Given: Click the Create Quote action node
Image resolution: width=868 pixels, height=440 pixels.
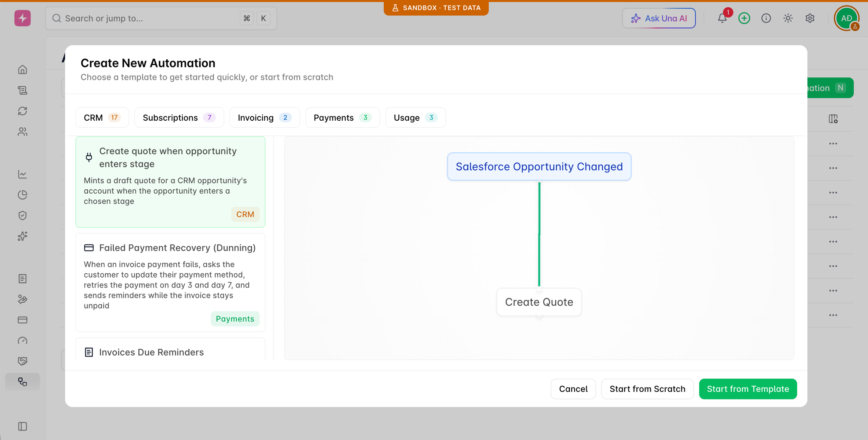Looking at the screenshot, I should (539, 302).
